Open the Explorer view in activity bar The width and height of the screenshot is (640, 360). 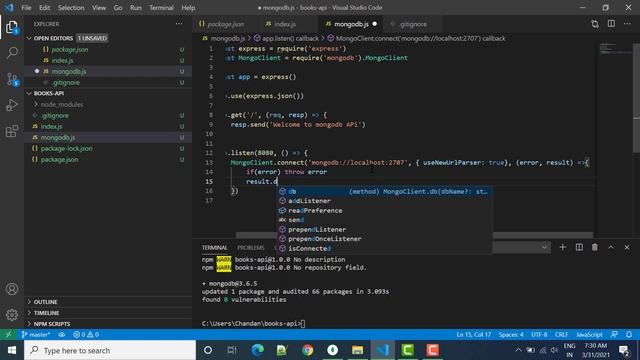click(12, 28)
